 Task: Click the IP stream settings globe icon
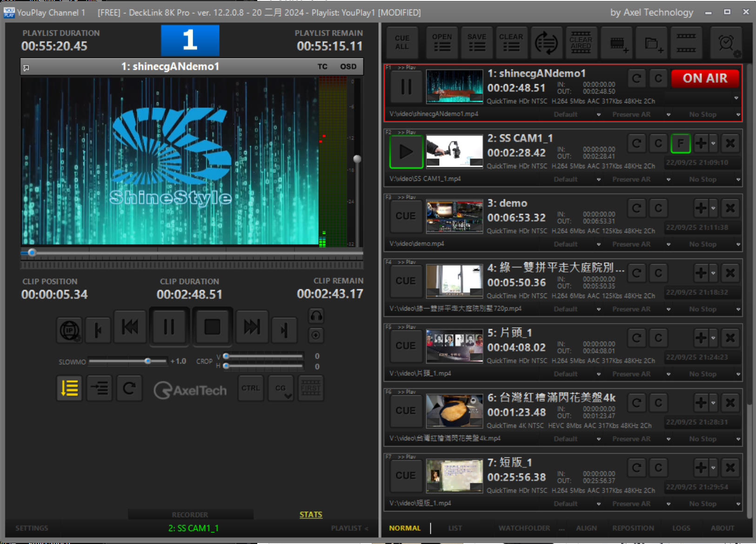tap(70, 330)
